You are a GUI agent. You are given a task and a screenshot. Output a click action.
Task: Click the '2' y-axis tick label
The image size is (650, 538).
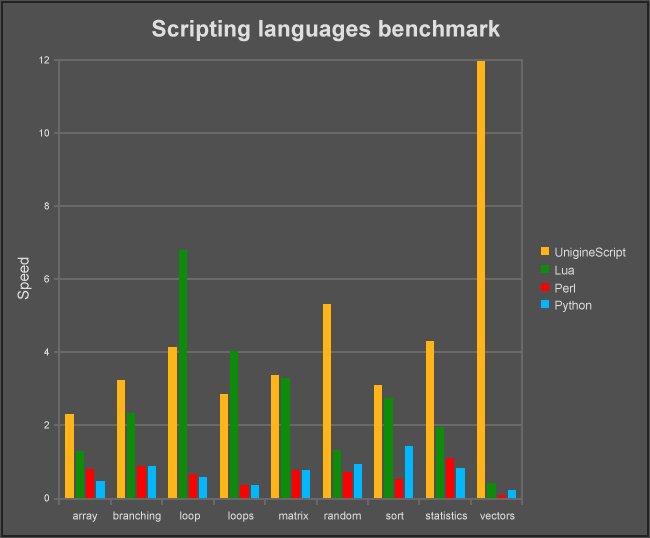pos(46,425)
